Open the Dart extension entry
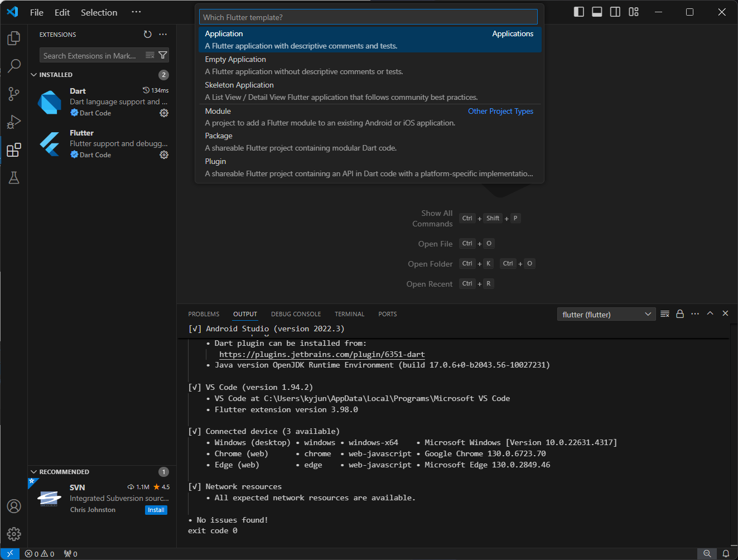This screenshot has height=560, width=738. click(x=102, y=102)
